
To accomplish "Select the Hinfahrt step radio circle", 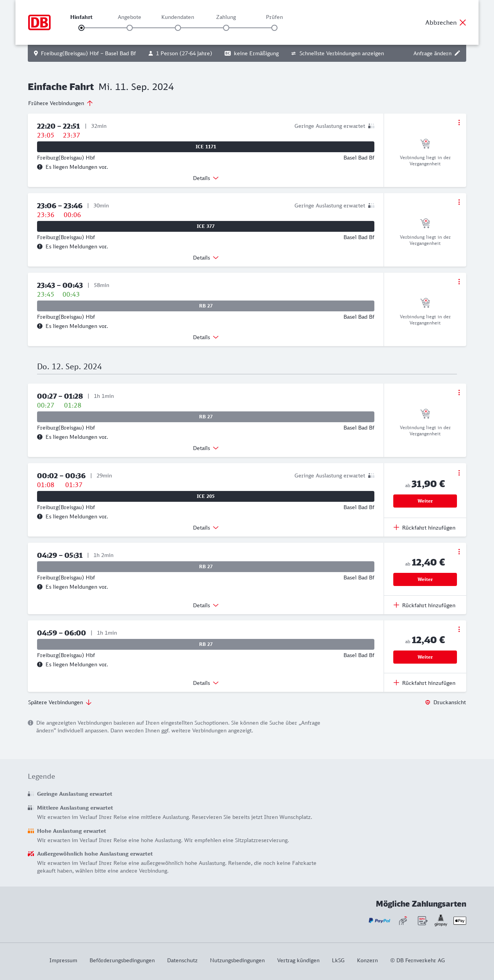I will pyautogui.click(x=81, y=28).
